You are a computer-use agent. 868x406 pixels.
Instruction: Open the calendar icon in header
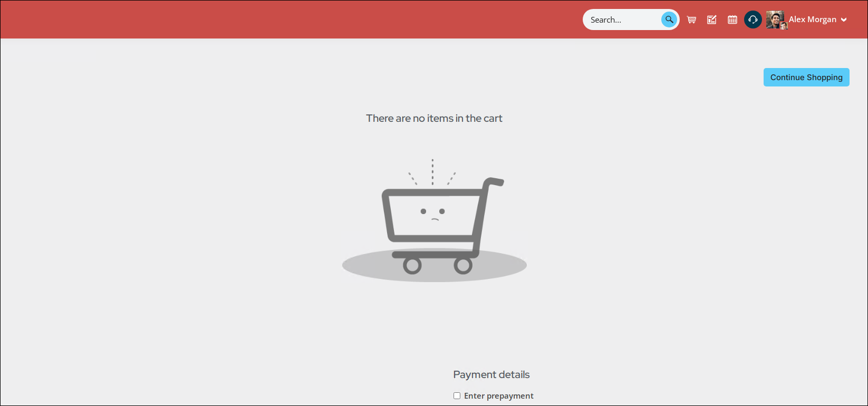coord(732,20)
